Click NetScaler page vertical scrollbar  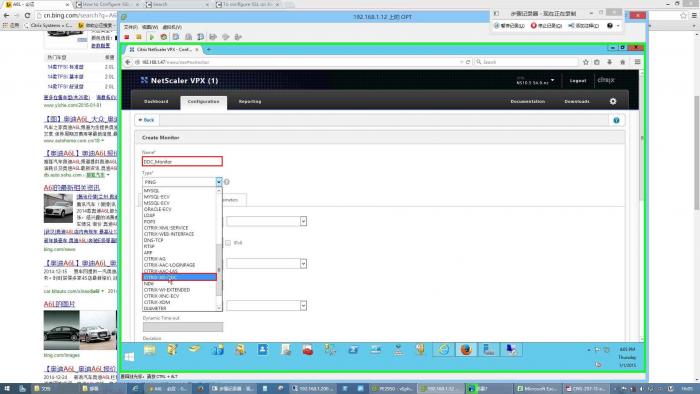[642, 138]
